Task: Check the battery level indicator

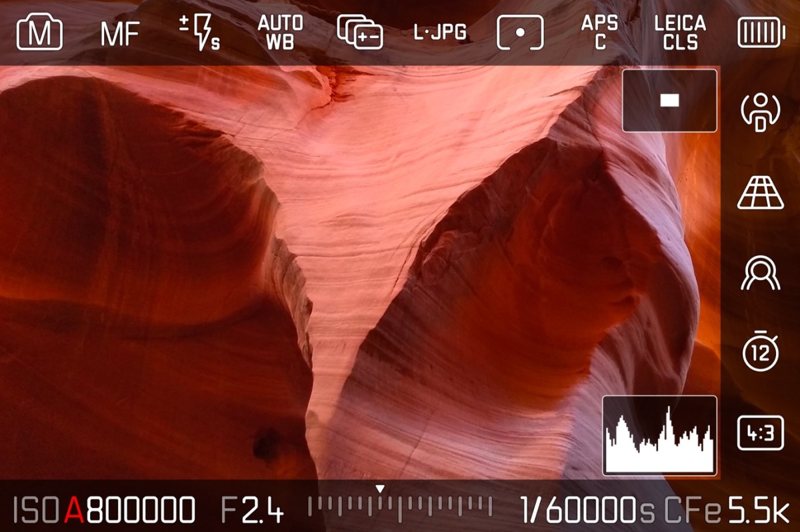Action: coord(760,33)
